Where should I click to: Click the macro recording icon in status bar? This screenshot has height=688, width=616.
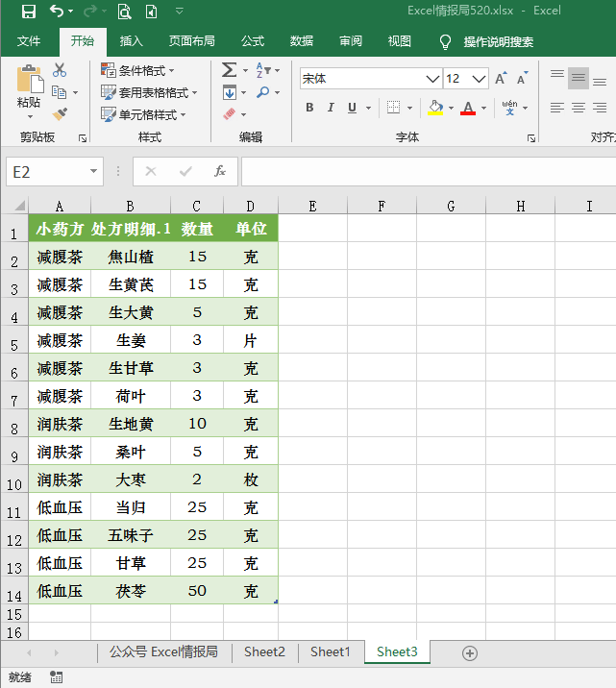pos(56,677)
